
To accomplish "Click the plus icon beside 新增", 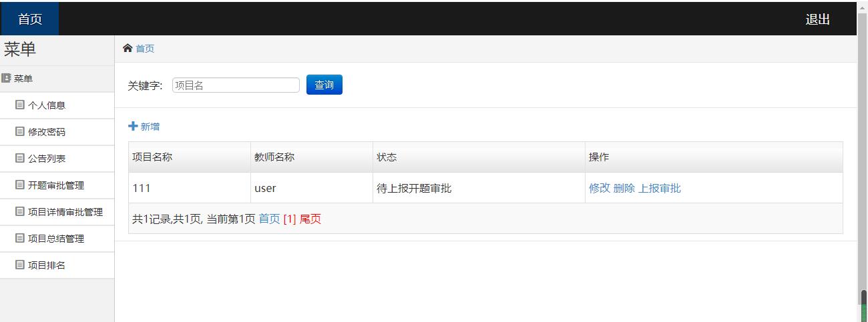I will [133, 126].
